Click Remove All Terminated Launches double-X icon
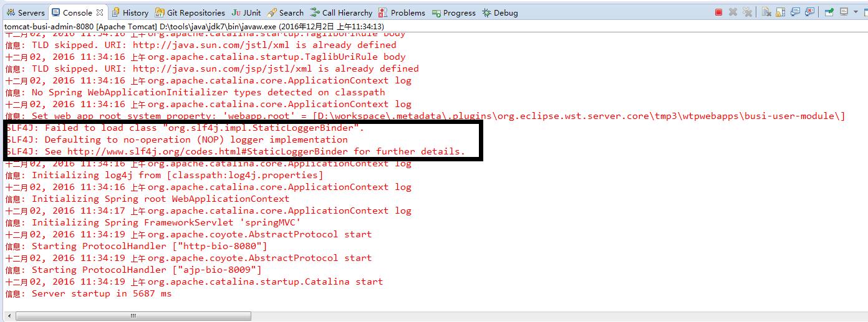Screen dimensions: 868x322 click(747, 12)
